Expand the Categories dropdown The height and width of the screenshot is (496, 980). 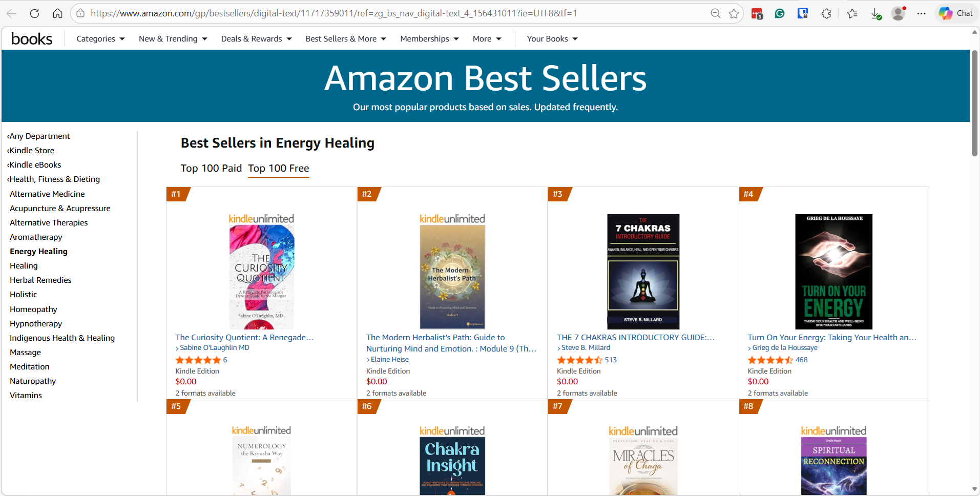pyautogui.click(x=100, y=39)
